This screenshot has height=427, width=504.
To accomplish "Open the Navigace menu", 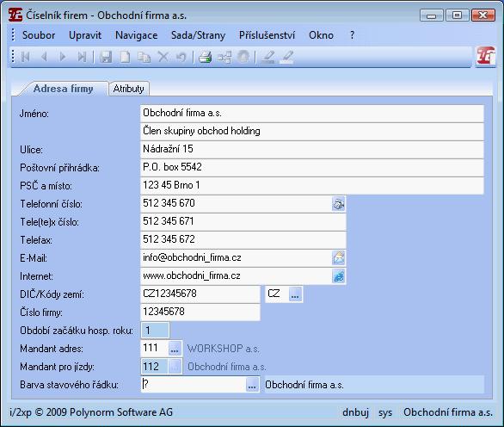I will pyautogui.click(x=136, y=35).
